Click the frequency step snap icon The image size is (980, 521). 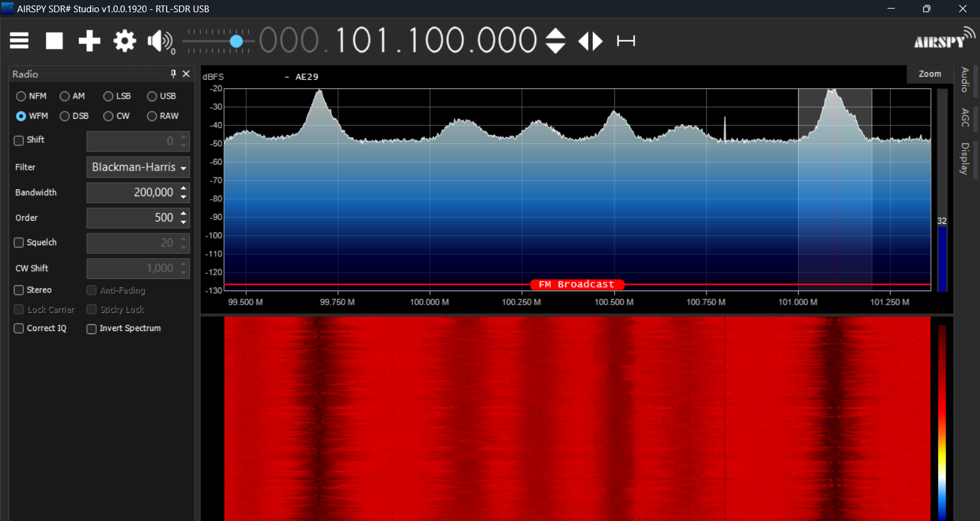626,41
